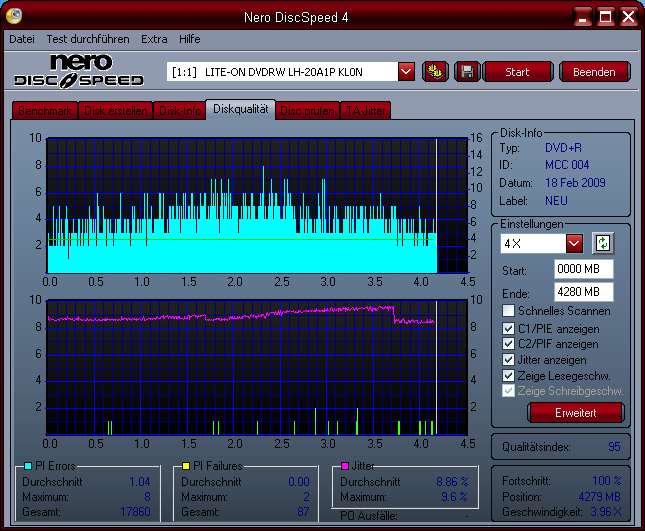This screenshot has height=531, width=645.
Task: Switch to Disk erstellen tab
Action: [x=116, y=111]
